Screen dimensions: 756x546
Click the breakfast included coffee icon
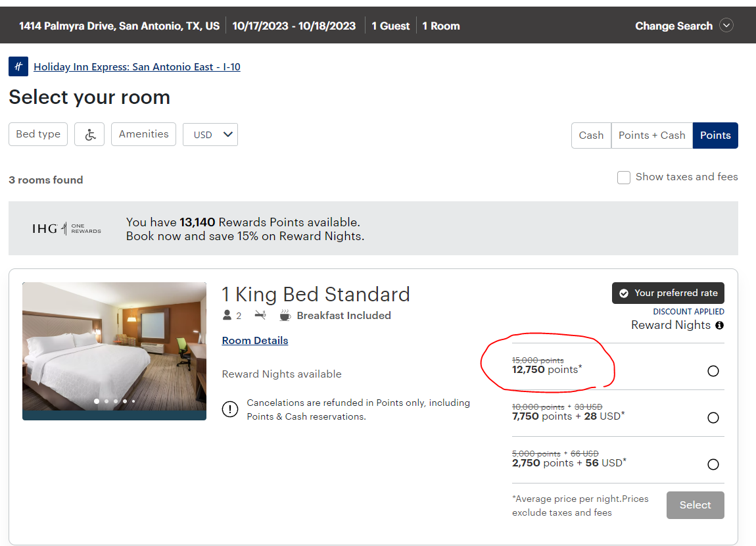pos(285,316)
